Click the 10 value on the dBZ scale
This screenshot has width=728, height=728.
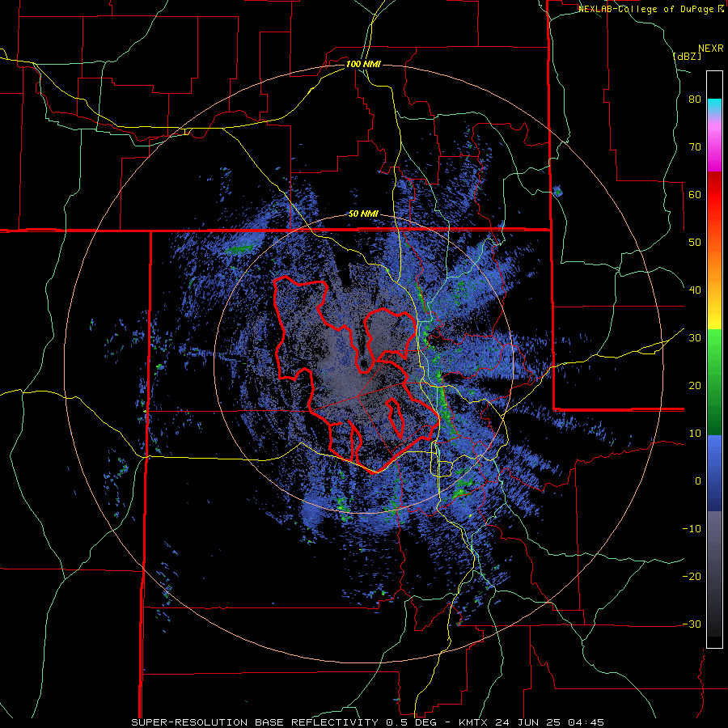pos(695,434)
